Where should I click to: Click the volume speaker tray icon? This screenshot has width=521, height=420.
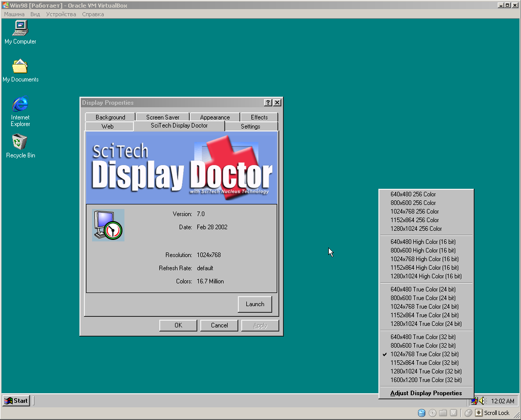[x=482, y=401]
